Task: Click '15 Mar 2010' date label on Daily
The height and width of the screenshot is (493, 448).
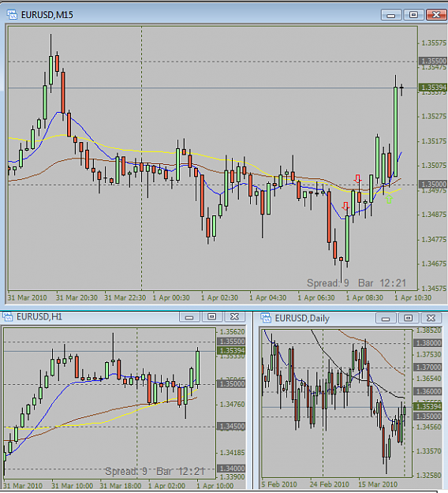Action: click(378, 484)
